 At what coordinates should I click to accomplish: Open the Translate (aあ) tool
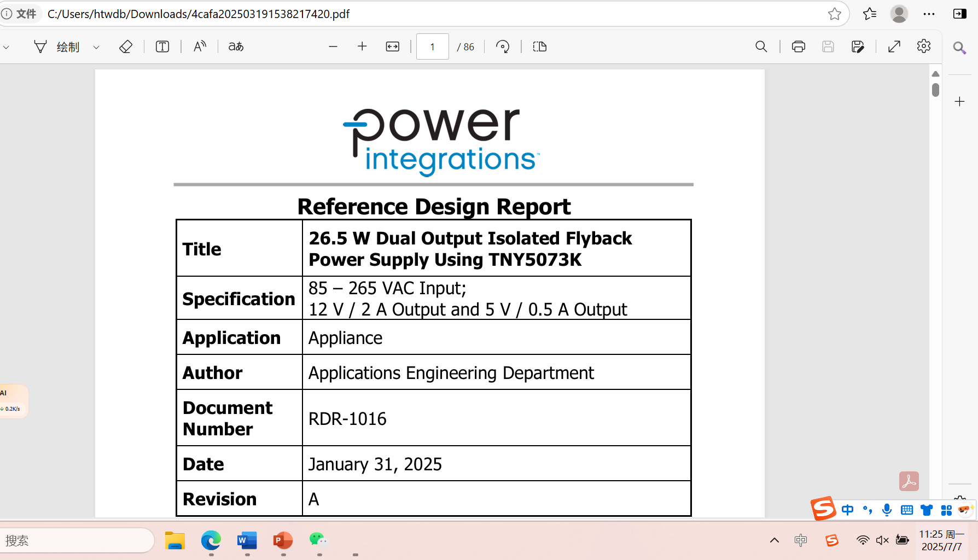point(236,46)
